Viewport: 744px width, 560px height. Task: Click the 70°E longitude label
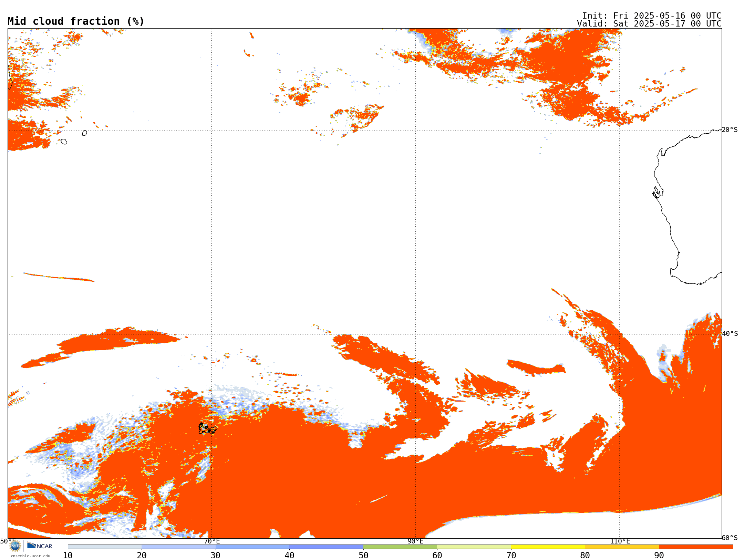click(x=212, y=541)
